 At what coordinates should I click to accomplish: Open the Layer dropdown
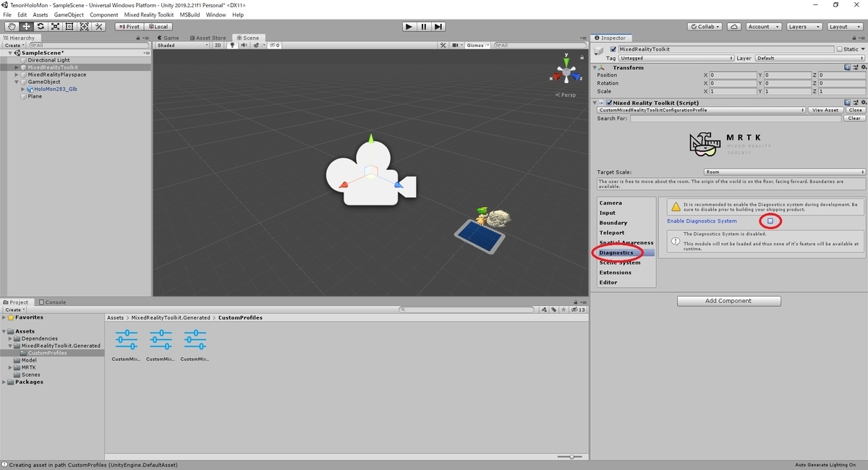[x=809, y=58]
